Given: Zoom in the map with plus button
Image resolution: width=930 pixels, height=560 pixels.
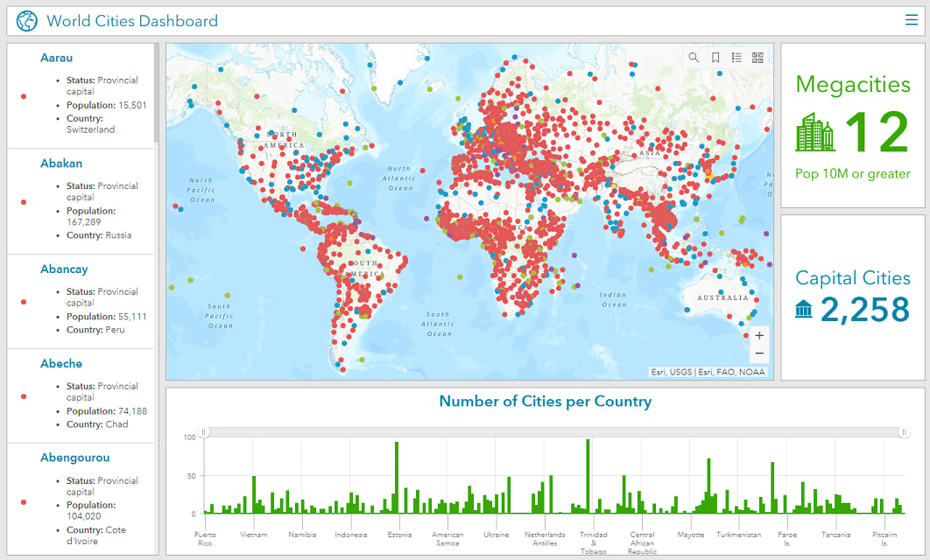Looking at the screenshot, I should click(x=759, y=335).
